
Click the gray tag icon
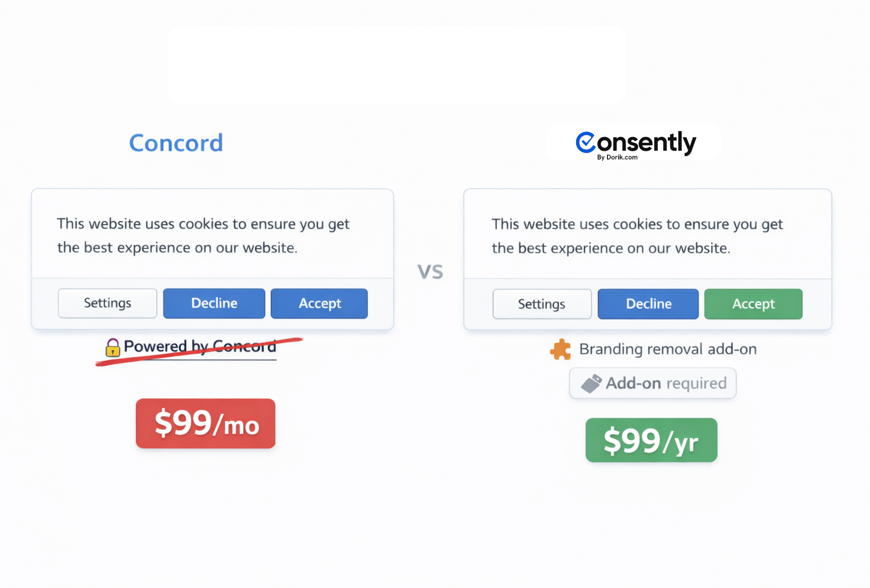(x=591, y=384)
